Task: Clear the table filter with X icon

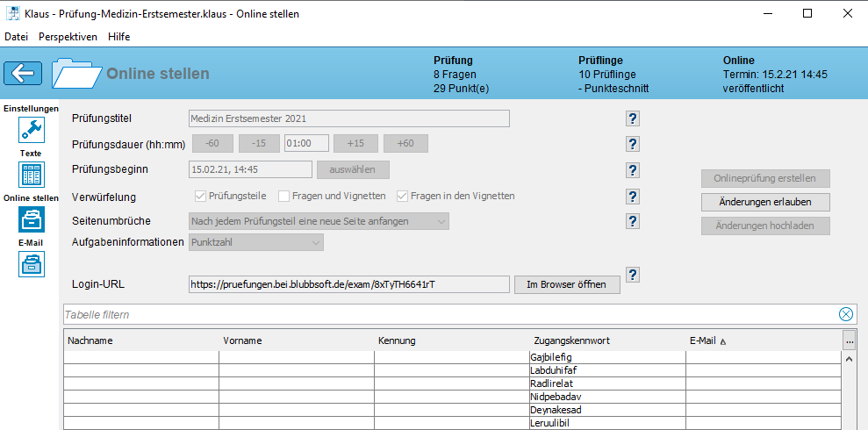Action: (845, 314)
